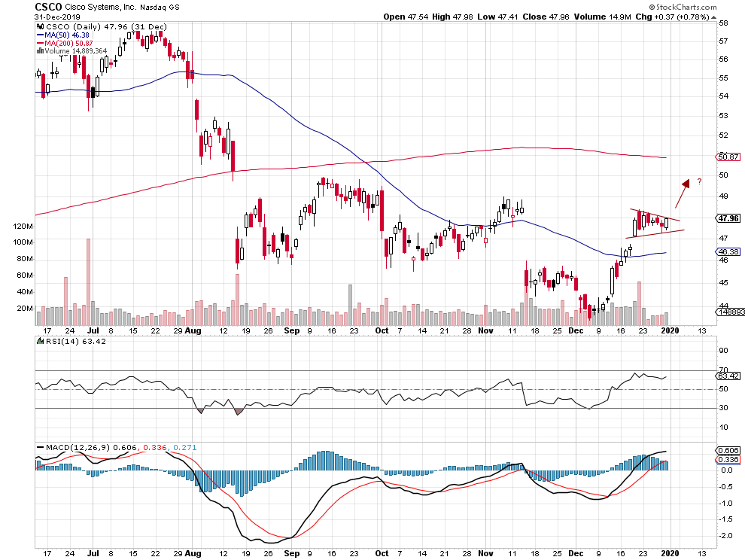This screenshot has width=745, height=560.
Task: Click the MA(200) 50.87 legend text
Action: (x=69, y=43)
